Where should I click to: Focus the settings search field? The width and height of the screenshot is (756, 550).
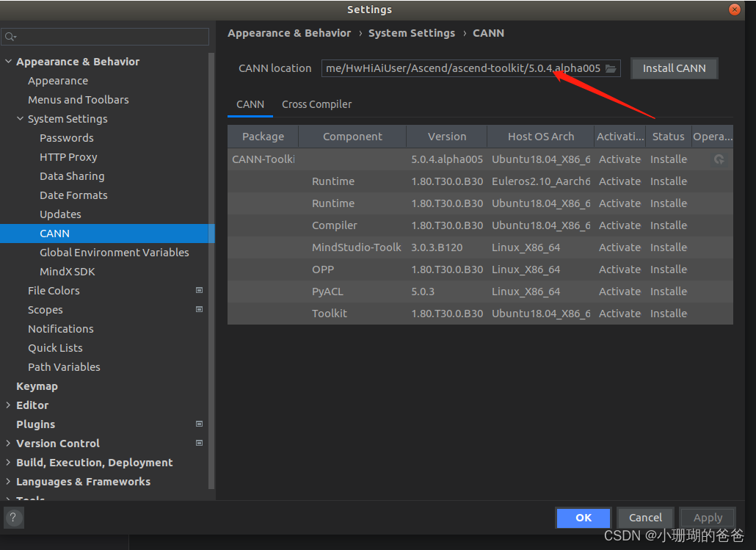(x=106, y=37)
